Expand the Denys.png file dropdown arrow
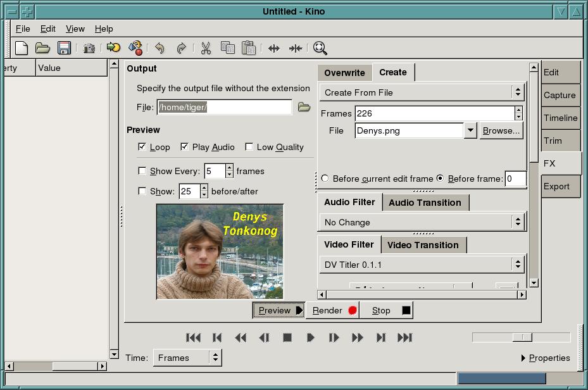 (x=469, y=130)
